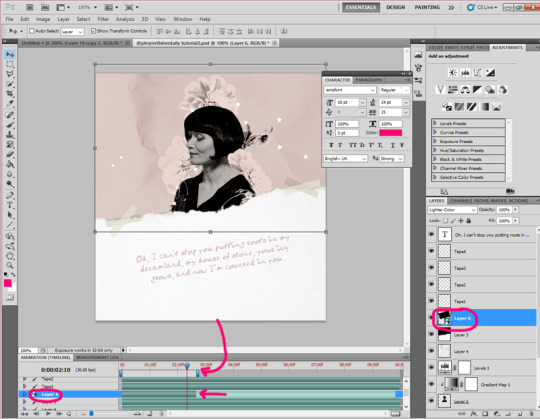Viewport: 540px width, 419px height.
Task: Open the Filter menu
Action: (x=103, y=19)
